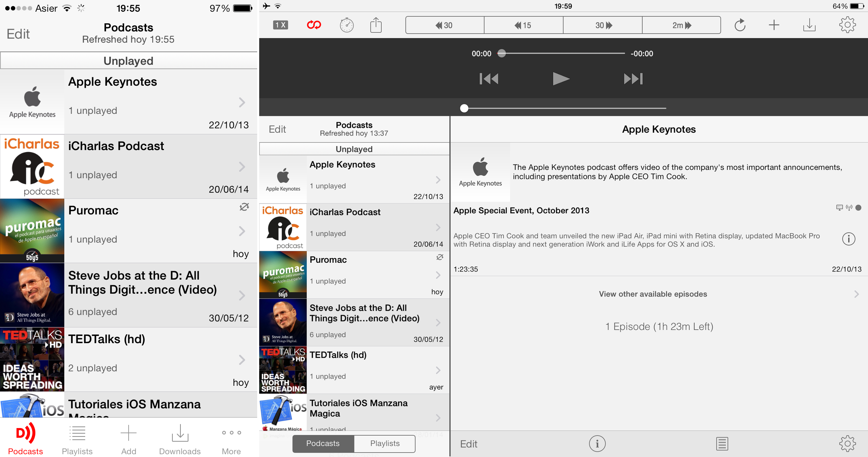Toggle the 1X playback speed button
The height and width of the screenshot is (457, 868).
[280, 25]
